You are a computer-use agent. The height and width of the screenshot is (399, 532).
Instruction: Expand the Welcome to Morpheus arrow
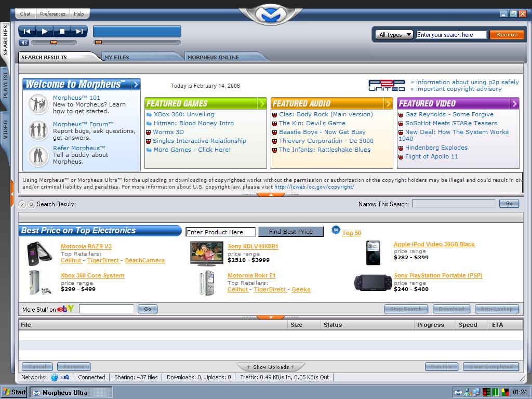(x=136, y=84)
